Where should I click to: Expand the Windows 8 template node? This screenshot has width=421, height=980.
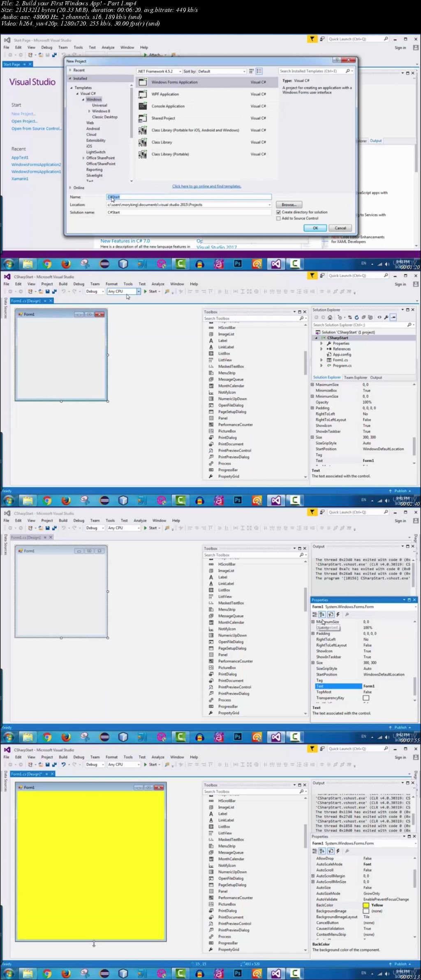tap(89, 111)
